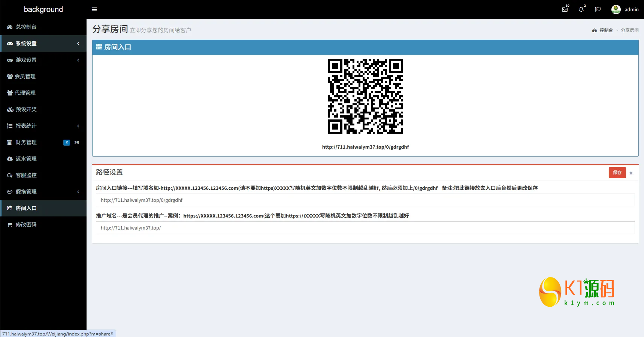This screenshot has width=644, height=337.
Task: Click the 预设开奖 cubes icon
Action: 10,109
